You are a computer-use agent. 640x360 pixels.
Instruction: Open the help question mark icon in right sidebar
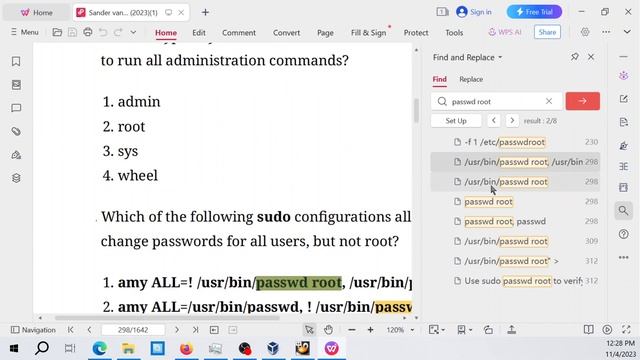pos(623,234)
